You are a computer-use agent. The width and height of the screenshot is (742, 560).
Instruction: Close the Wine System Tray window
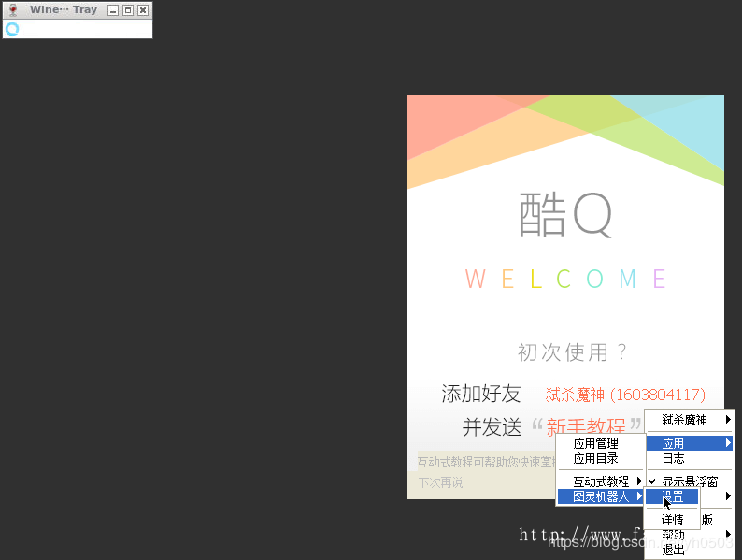[143, 10]
